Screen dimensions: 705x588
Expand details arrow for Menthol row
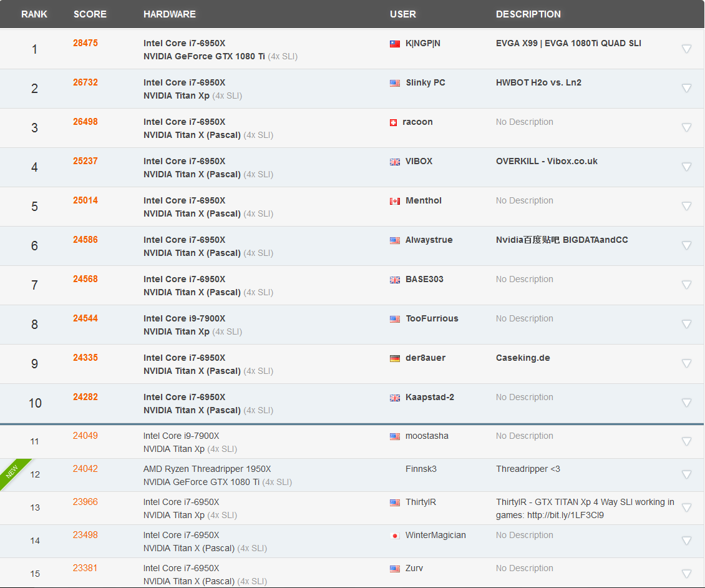click(686, 206)
